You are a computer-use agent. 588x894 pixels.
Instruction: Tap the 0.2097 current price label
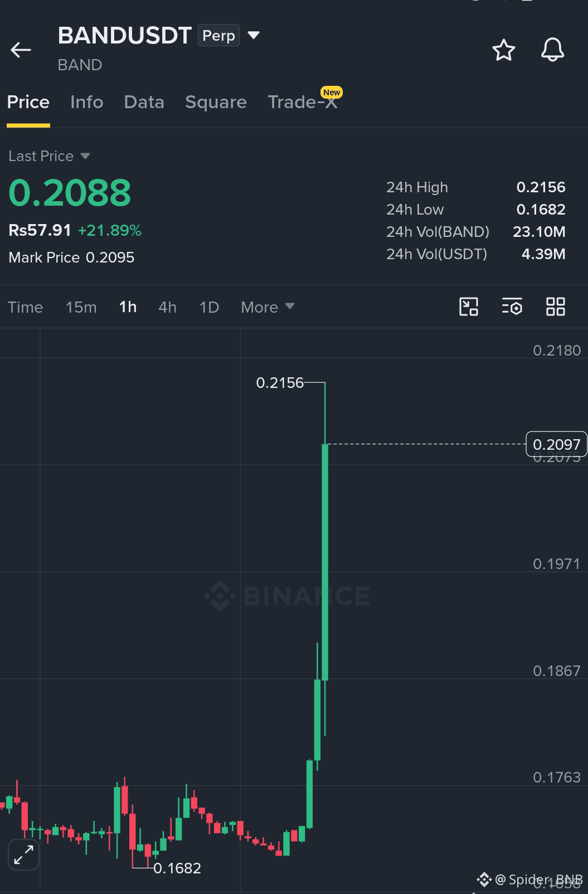click(x=556, y=444)
